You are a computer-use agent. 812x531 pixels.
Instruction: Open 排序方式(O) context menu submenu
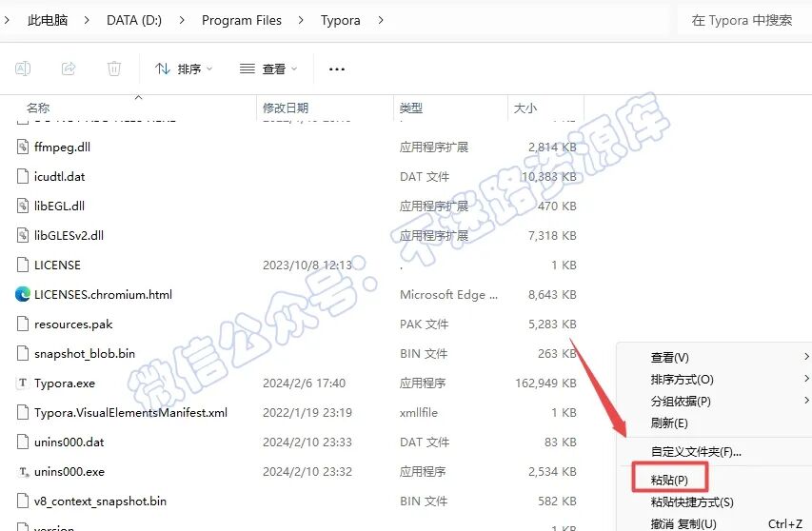(x=714, y=380)
